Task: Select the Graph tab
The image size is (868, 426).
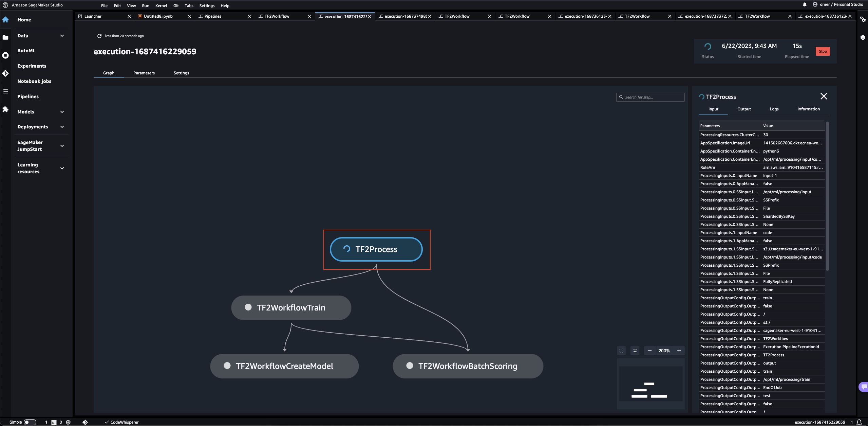Action: click(109, 73)
